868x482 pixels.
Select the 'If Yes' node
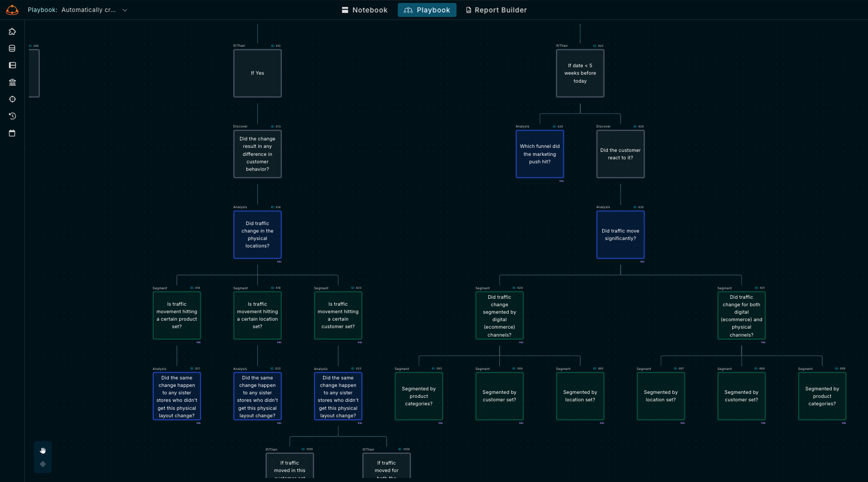click(x=257, y=73)
